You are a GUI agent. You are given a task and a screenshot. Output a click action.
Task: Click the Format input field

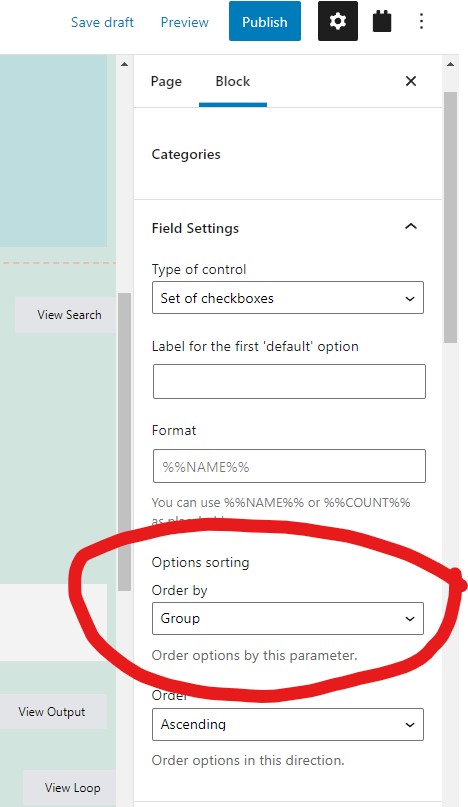click(289, 466)
